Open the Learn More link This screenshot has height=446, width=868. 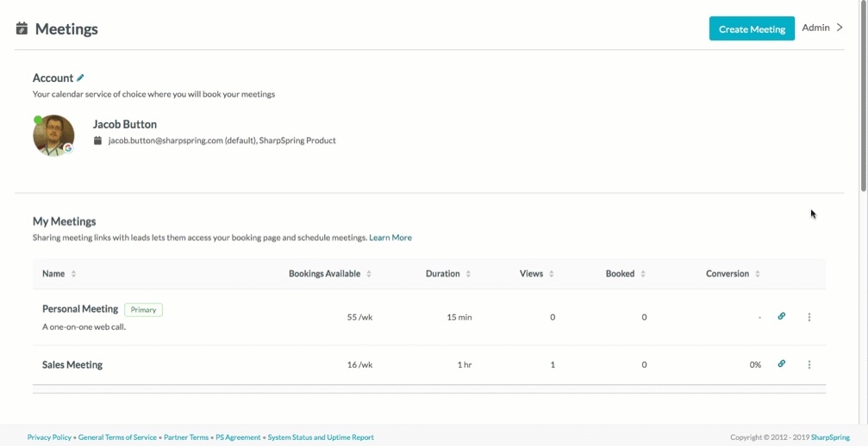coord(390,238)
